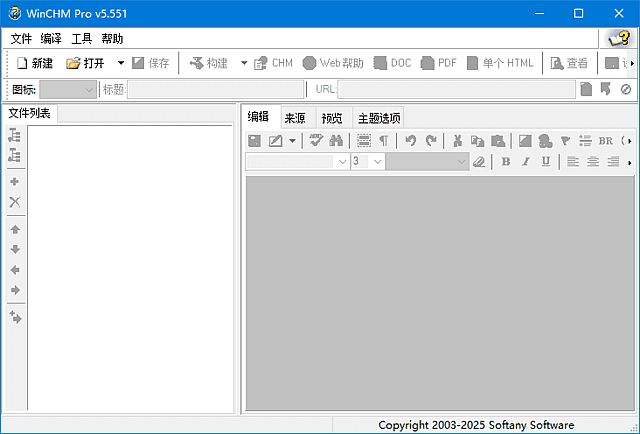The image size is (640, 434).
Task: Toggle bold formatting B button
Action: pyautogui.click(x=505, y=161)
